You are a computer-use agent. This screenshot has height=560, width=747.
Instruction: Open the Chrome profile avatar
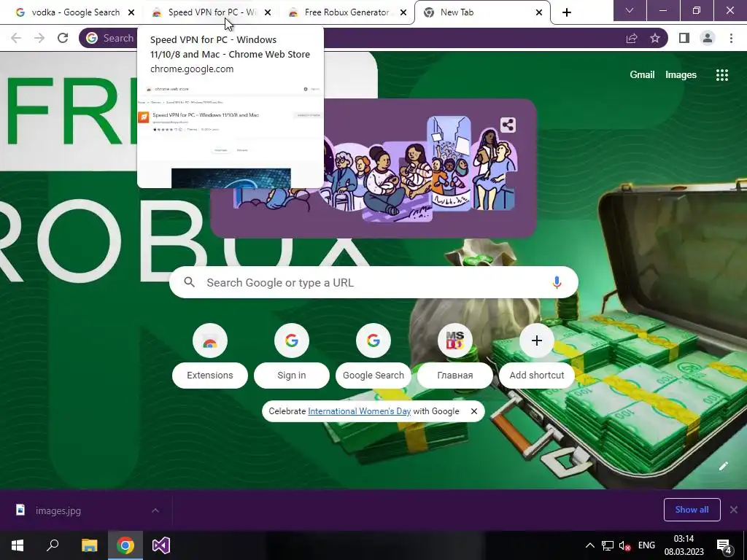tap(708, 38)
